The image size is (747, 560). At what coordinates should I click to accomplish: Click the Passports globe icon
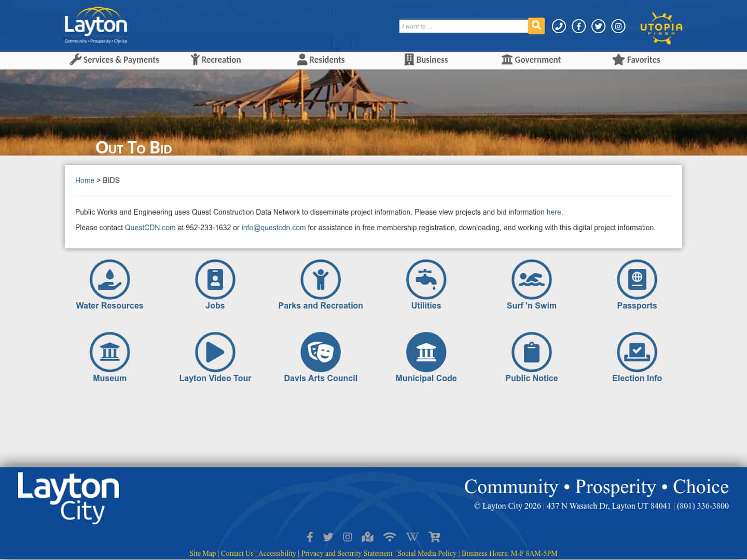coord(637,279)
